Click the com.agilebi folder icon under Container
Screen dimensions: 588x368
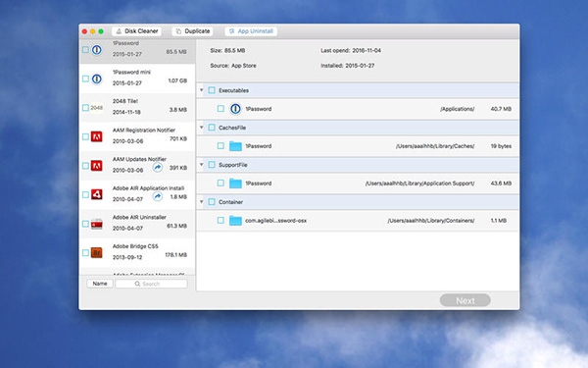(x=235, y=221)
